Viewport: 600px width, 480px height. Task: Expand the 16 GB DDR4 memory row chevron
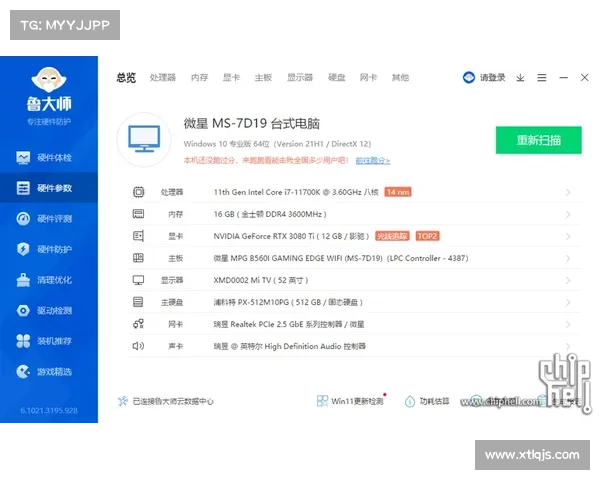point(568,214)
